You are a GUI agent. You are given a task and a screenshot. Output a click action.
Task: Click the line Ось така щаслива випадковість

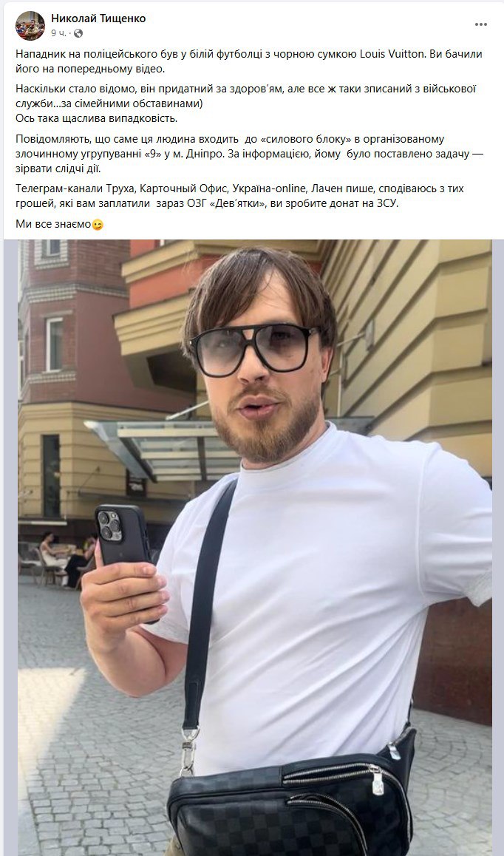[97, 118]
